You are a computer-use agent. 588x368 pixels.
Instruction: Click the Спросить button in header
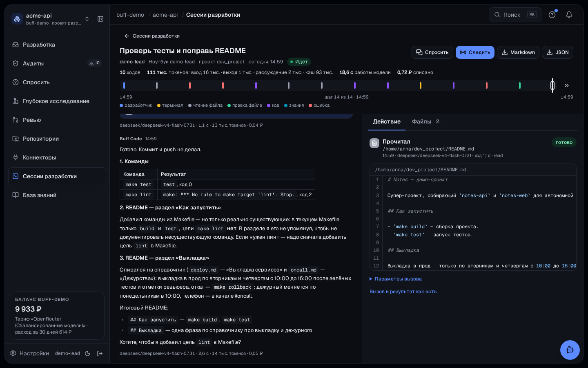point(432,52)
